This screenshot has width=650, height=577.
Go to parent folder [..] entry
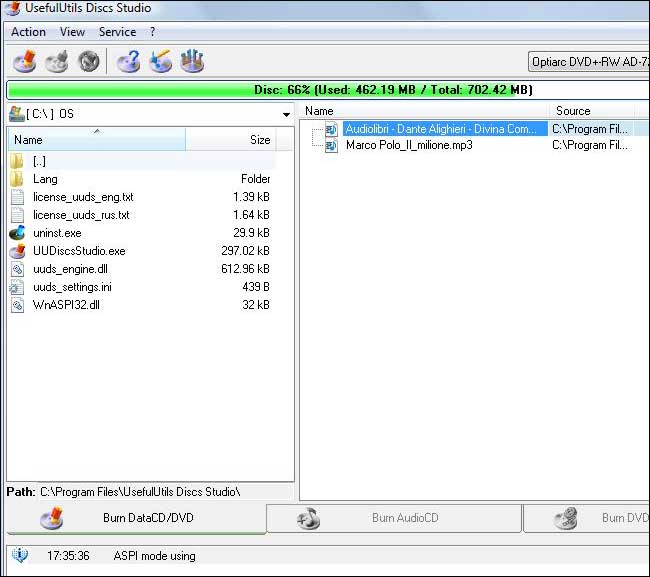39,161
